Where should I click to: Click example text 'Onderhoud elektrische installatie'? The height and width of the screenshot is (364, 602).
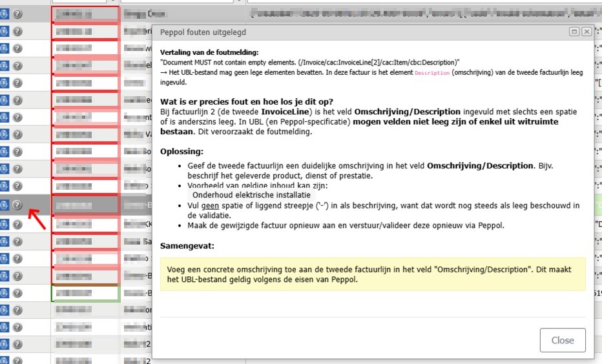[251, 195]
